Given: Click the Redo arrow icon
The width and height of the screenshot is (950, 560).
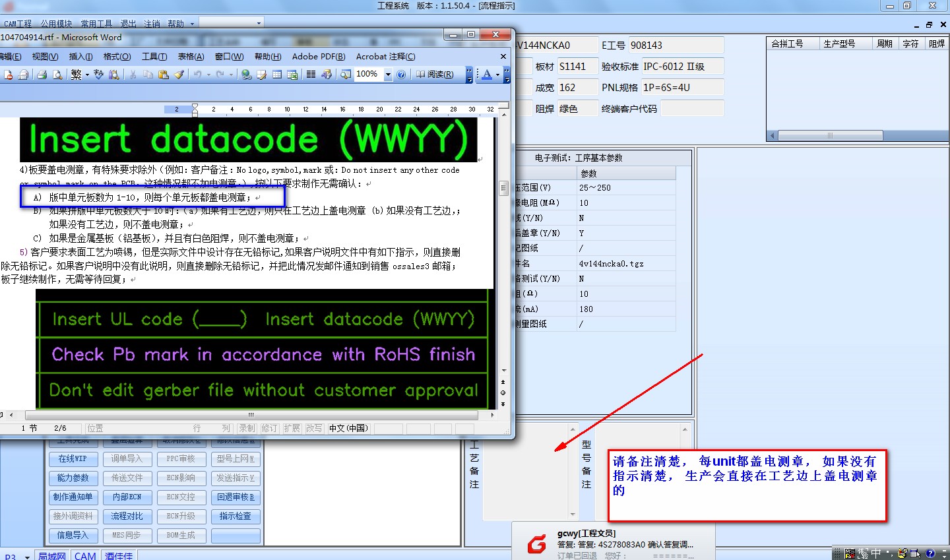Looking at the screenshot, I should (220, 75).
